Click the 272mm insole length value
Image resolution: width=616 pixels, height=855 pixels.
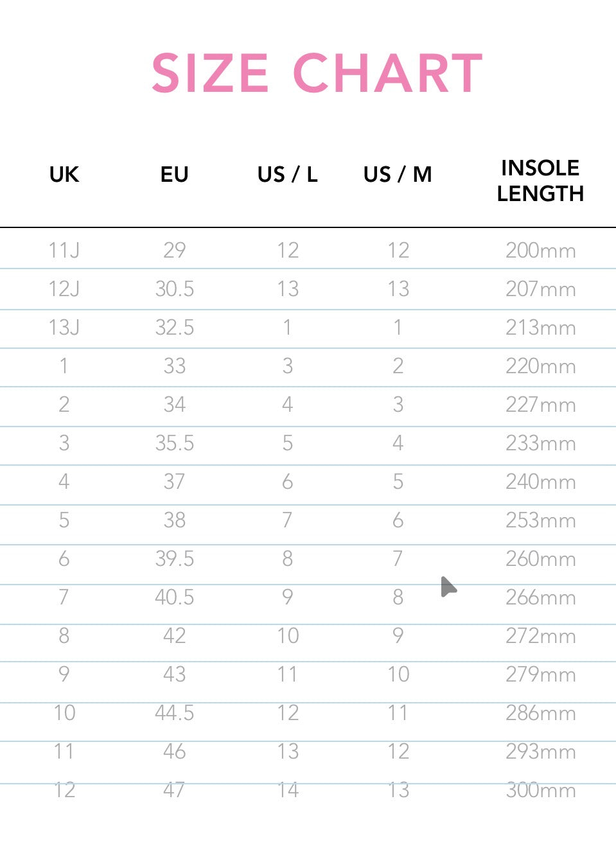click(x=540, y=636)
